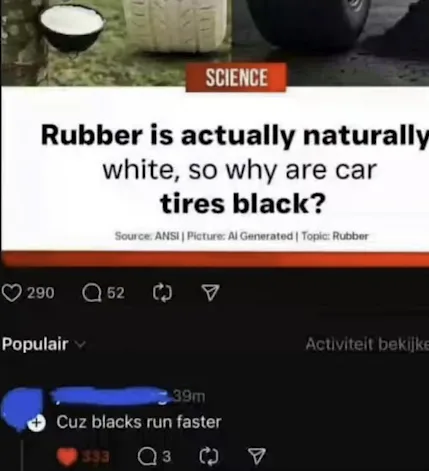Screen dimensions: 429x471
Task: Click the 39m comment timestamp
Action: point(189,396)
